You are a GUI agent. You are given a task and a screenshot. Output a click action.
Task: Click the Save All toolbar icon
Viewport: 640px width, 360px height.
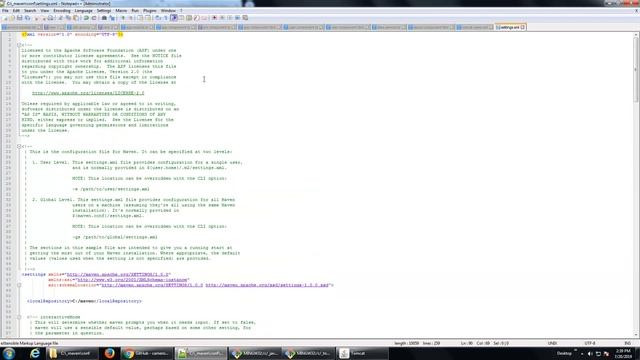27,18
